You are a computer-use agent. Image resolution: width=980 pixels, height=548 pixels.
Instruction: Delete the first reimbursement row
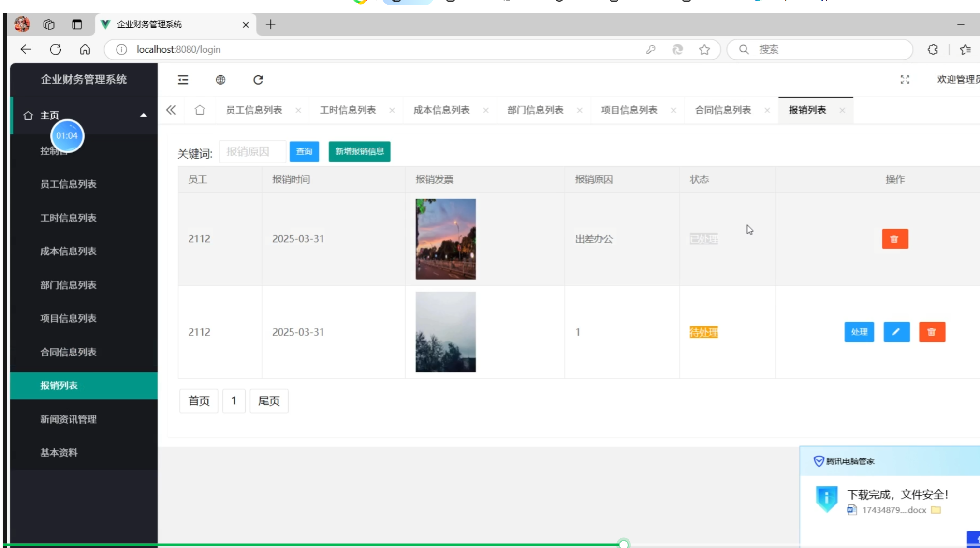pos(894,239)
